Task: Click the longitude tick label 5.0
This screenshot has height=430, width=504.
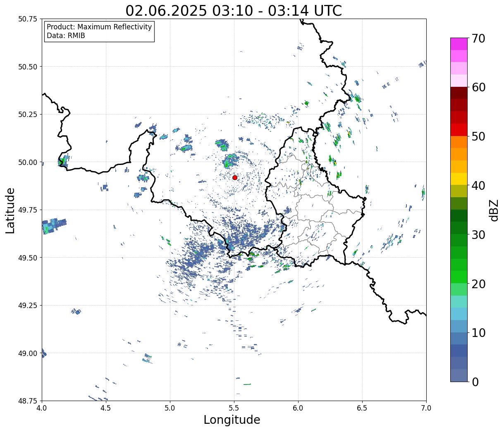Action: point(170,408)
